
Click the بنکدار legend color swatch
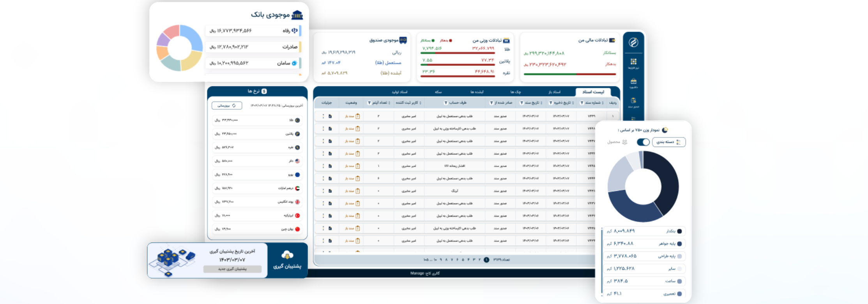pos(679,231)
